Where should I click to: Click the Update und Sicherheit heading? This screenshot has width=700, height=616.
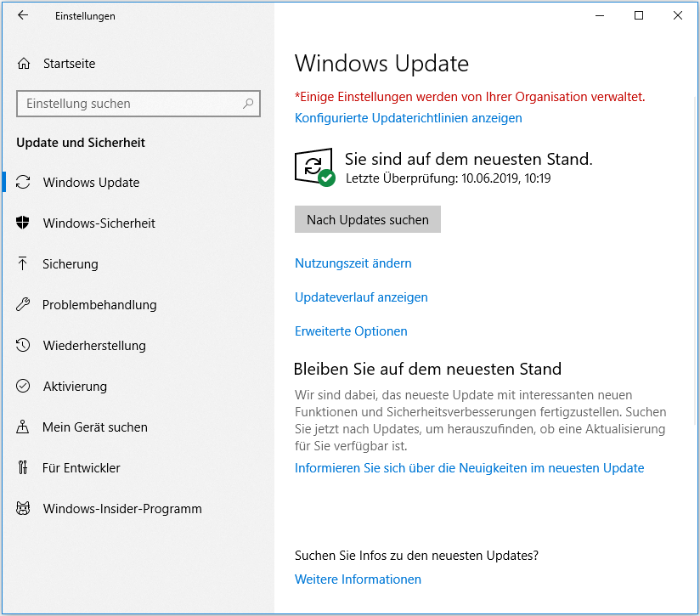(81, 143)
